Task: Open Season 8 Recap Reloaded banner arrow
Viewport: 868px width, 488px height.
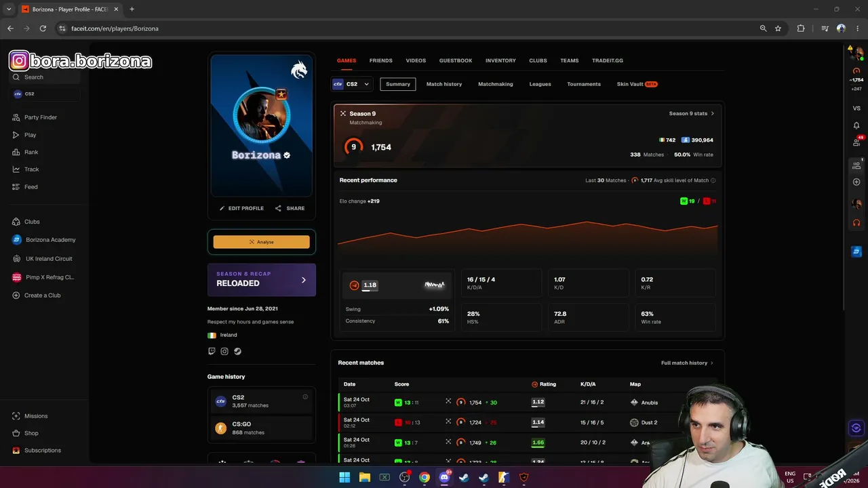Action: tap(303, 280)
